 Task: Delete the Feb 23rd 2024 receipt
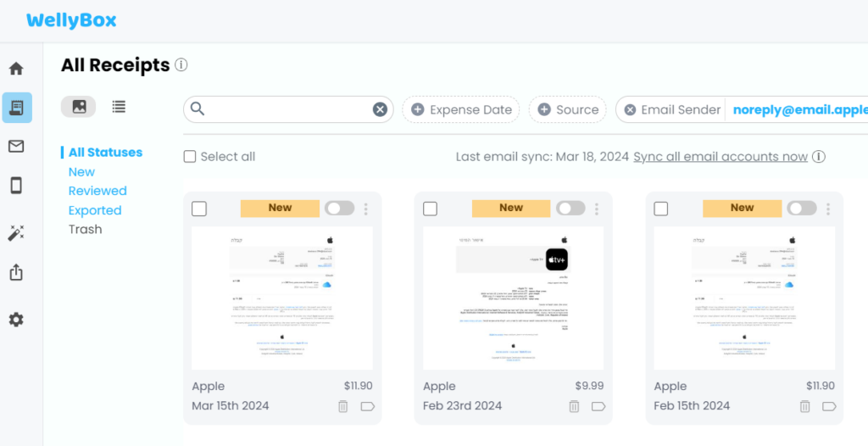pyautogui.click(x=574, y=406)
